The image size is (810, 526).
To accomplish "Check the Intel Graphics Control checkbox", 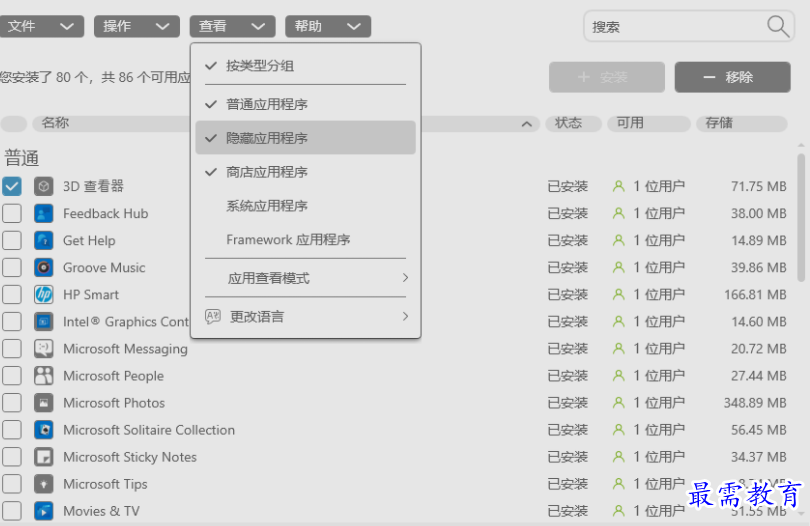I will (x=12, y=321).
